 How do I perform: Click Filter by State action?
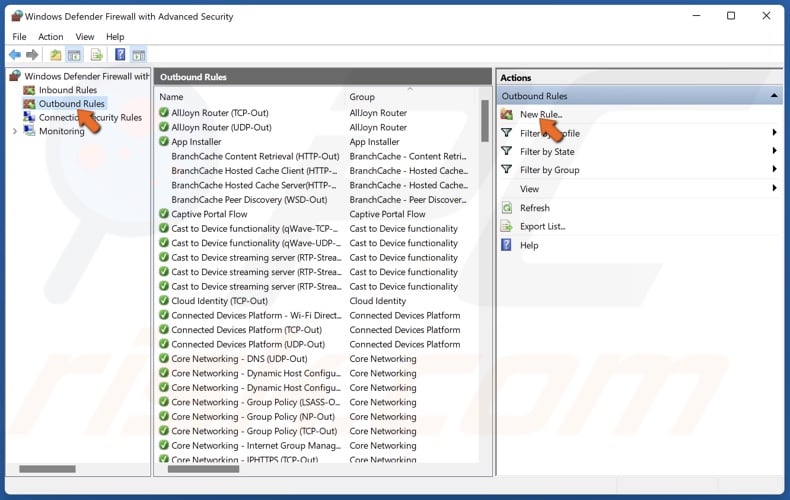(x=547, y=151)
